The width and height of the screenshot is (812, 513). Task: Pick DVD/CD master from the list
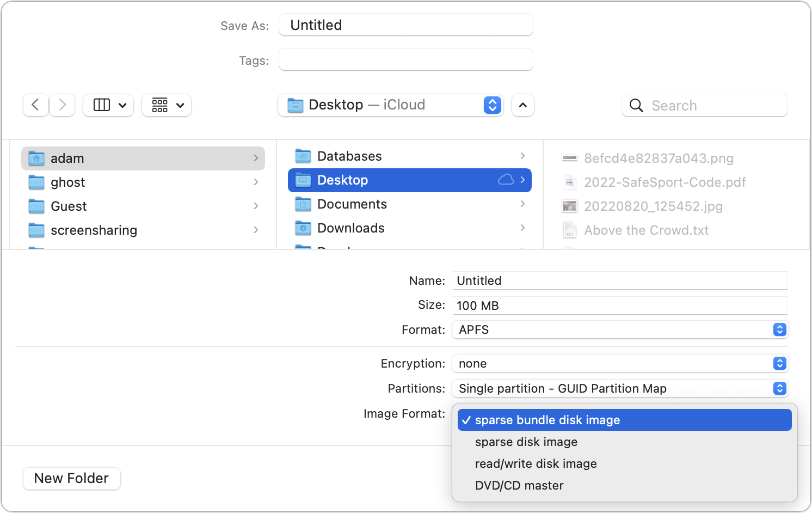519,486
